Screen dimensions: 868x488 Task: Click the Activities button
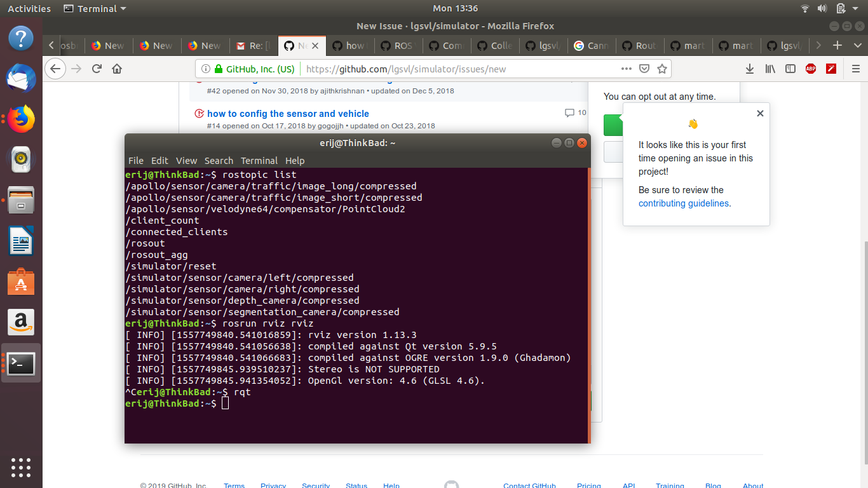coord(29,8)
